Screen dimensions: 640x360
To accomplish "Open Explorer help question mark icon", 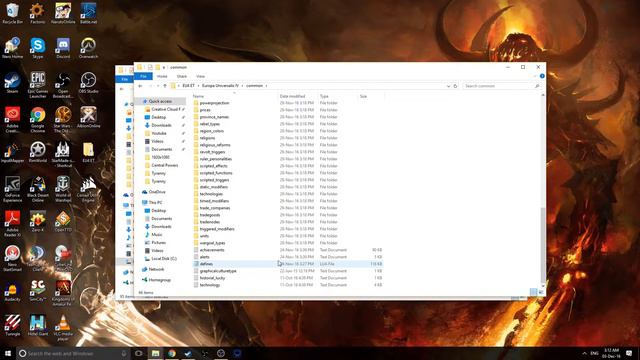I will point(542,76).
